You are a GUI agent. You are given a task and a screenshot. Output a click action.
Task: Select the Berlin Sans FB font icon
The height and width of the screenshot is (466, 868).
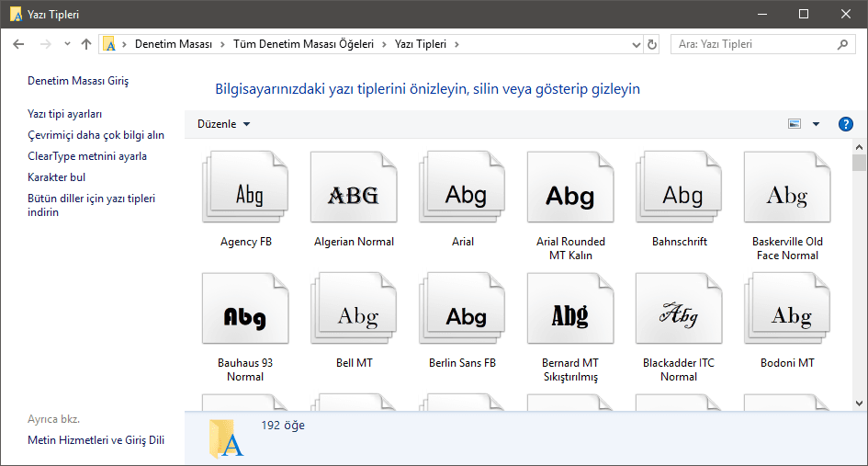coord(462,308)
